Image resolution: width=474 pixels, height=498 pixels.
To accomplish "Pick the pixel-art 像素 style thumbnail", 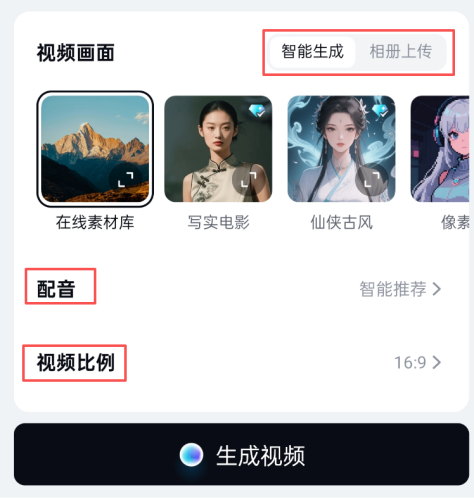I will point(440,149).
